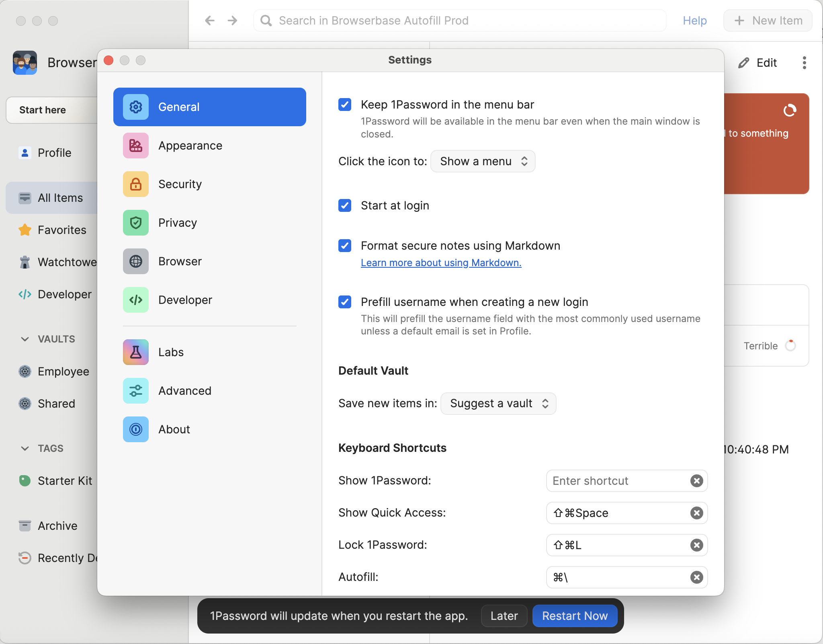This screenshot has height=644, width=823.
Task: Collapse the VAULTS section chevron
Action: tap(25, 339)
